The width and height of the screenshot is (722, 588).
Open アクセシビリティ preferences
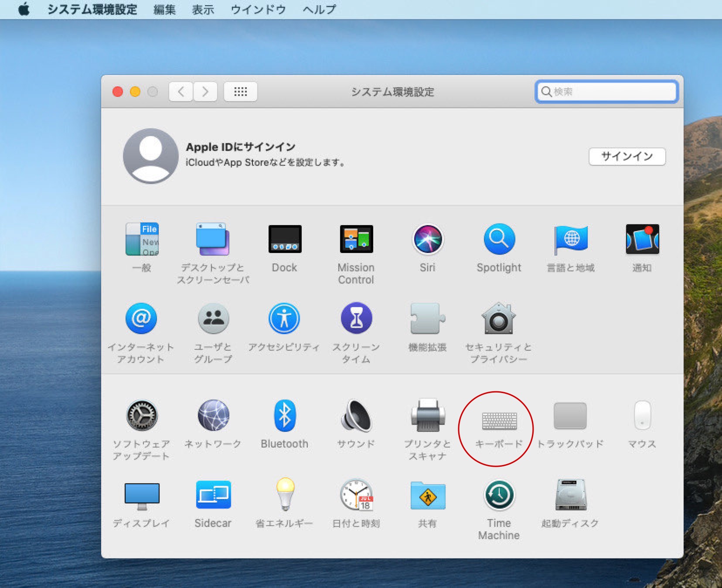coord(284,318)
